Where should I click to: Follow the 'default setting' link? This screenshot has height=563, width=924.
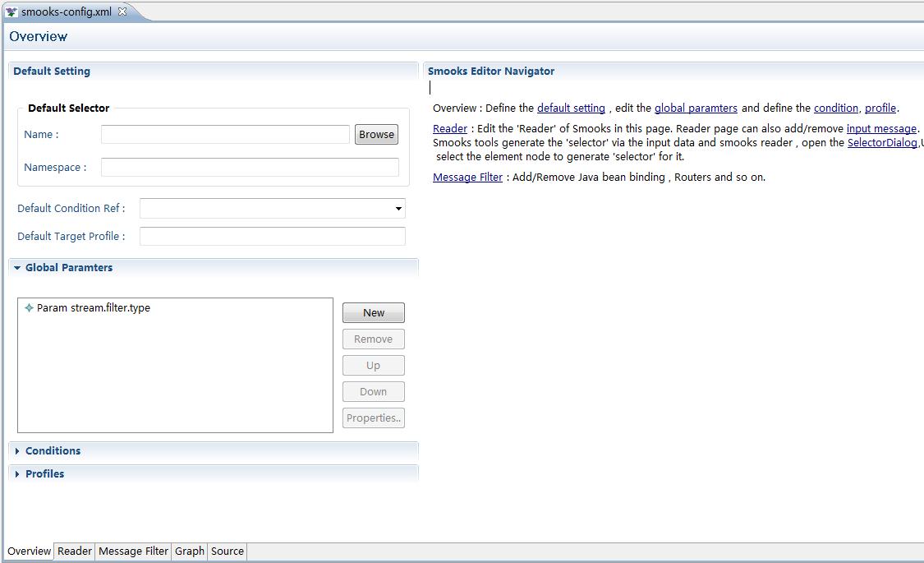[571, 108]
